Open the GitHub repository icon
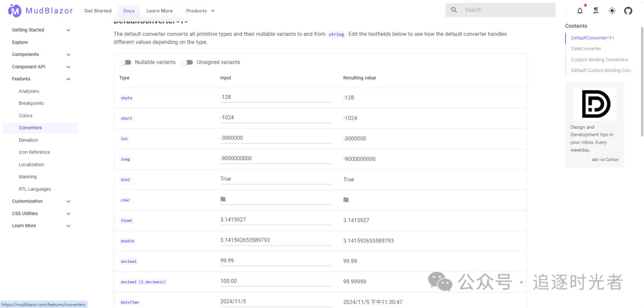 click(x=628, y=11)
